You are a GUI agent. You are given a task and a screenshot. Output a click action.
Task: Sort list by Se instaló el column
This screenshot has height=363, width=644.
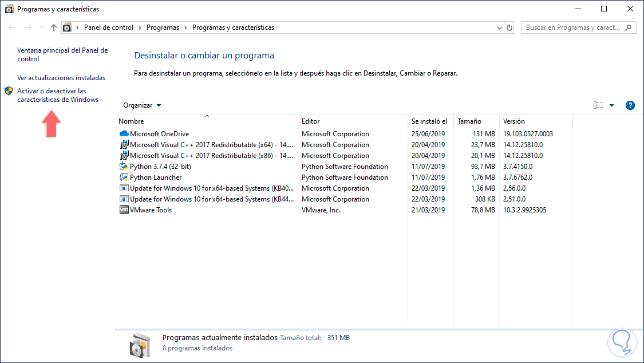point(430,121)
